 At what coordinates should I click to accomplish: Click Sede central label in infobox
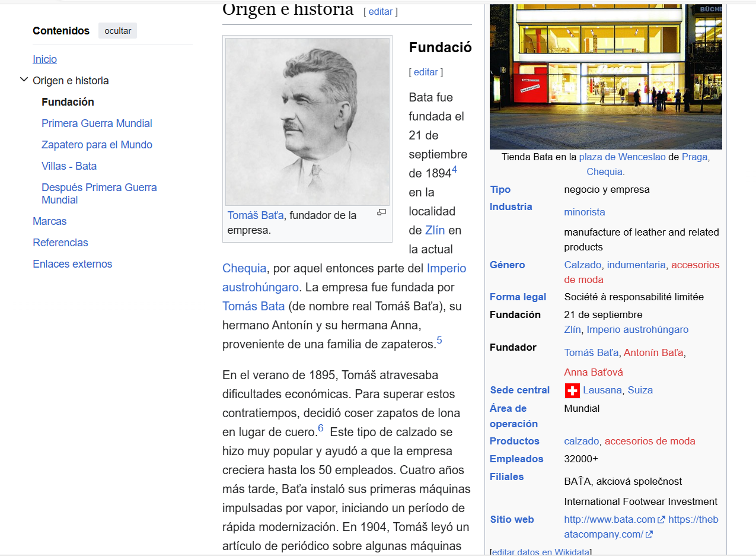pyautogui.click(x=520, y=390)
